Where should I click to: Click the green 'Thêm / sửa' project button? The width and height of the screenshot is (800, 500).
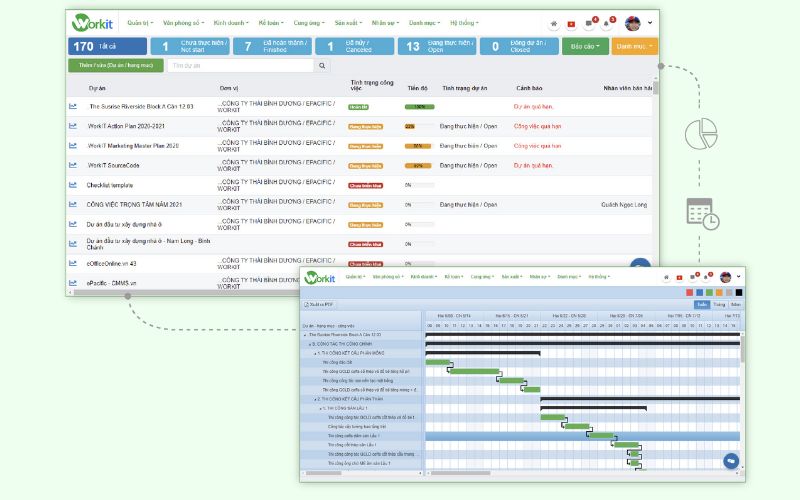click(115, 65)
